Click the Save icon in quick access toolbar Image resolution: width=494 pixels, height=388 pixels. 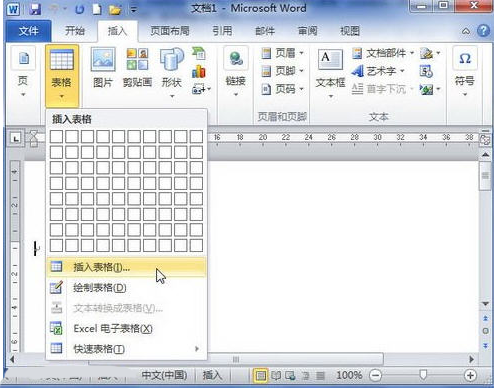pyautogui.click(x=34, y=9)
